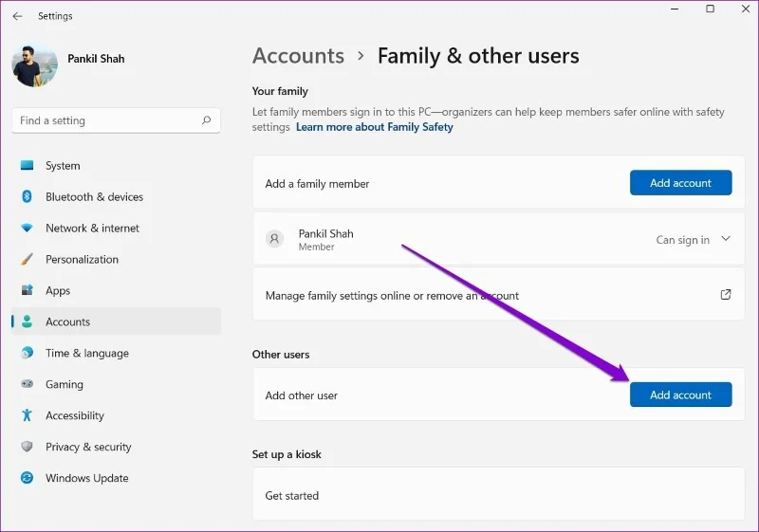Click Pankil Shah member avatar icon

coord(274,238)
